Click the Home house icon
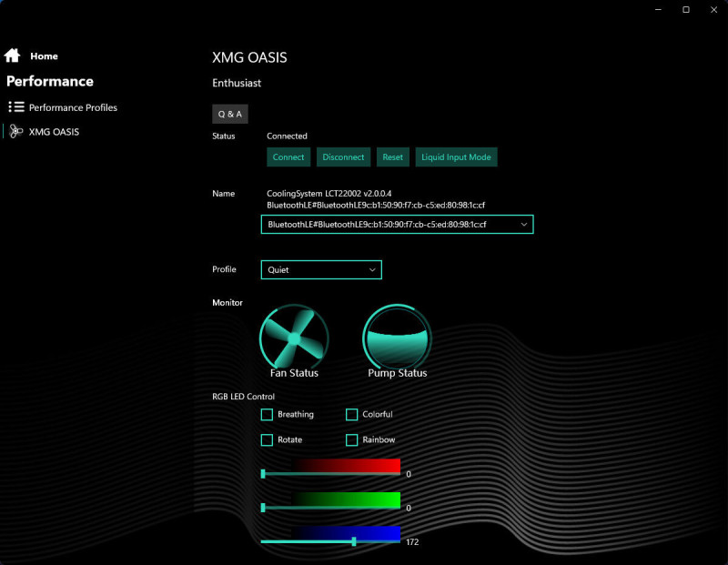Image resolution: width=728 pixels, height=565 pixels. tap(12, 55)
